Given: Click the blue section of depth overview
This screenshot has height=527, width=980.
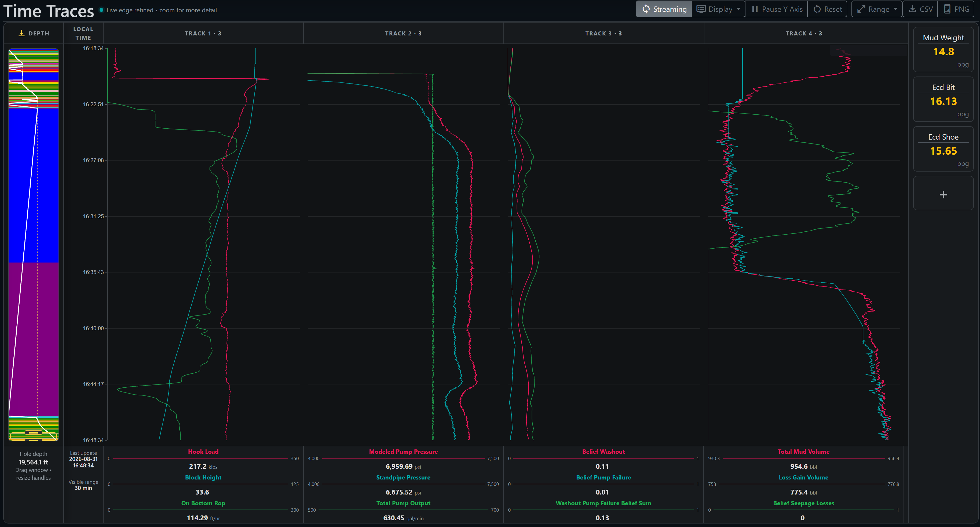Looking at the screenshot, I should pos(34,185).
